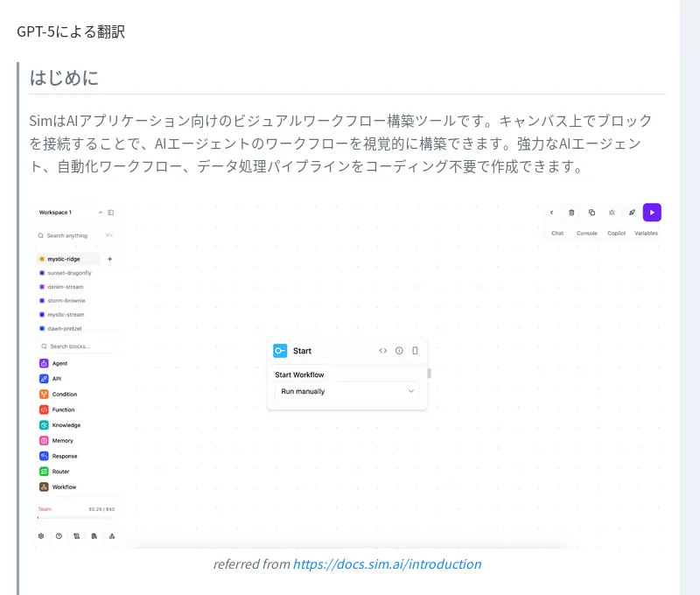Screen dimensions: 700x595
Task: Click the Search anything field
Action: coord(76,235)
